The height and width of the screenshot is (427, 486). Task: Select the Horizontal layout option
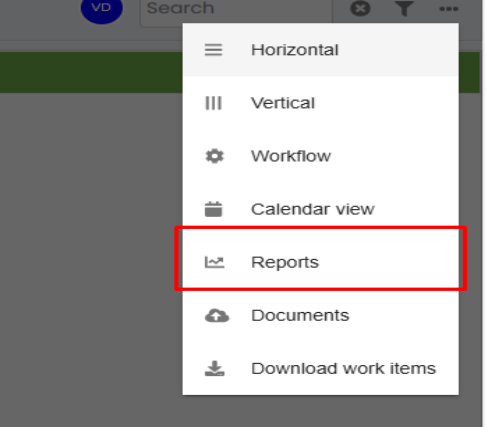(321, 50)
